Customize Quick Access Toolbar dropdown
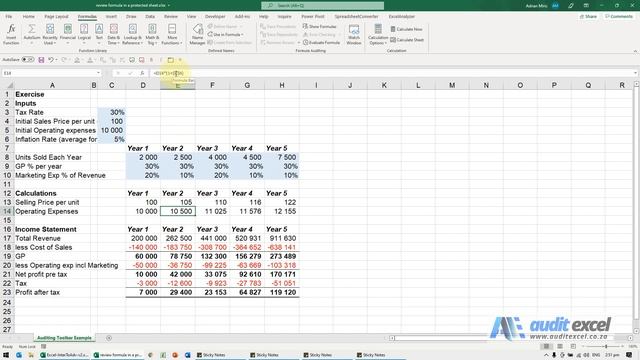 coord(180,60)
